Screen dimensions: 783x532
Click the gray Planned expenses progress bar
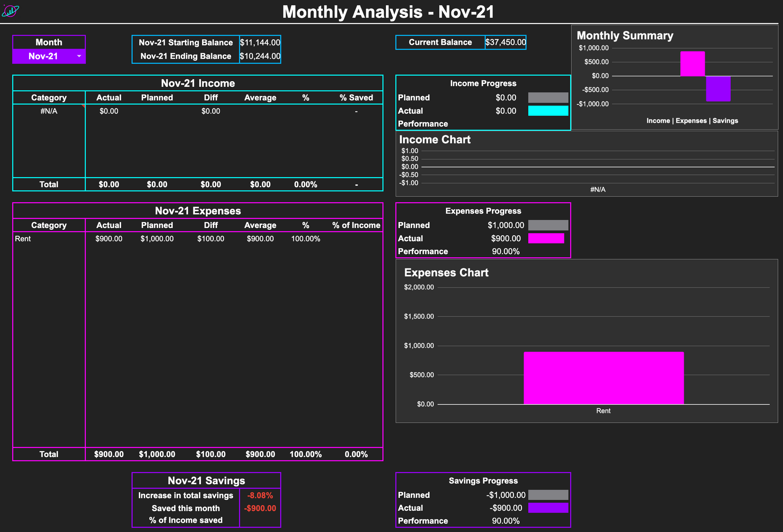[x=548, y=225]
